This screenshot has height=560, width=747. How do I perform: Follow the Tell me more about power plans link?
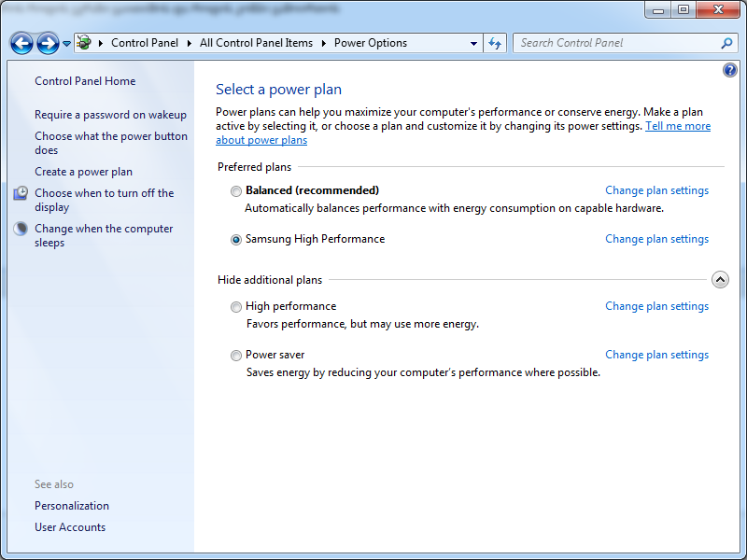point(678,126)
